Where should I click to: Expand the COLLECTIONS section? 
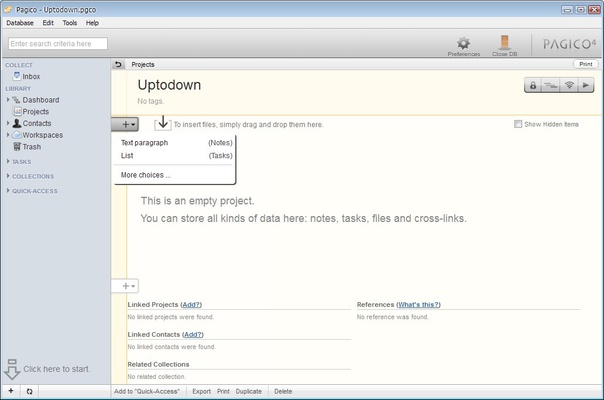click(x=8, y=176)
